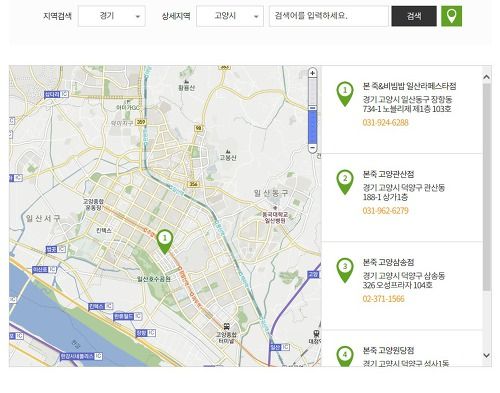The image size is (500, 393).
Task: Click list pin icon number 2
Action: click(345, 182)
